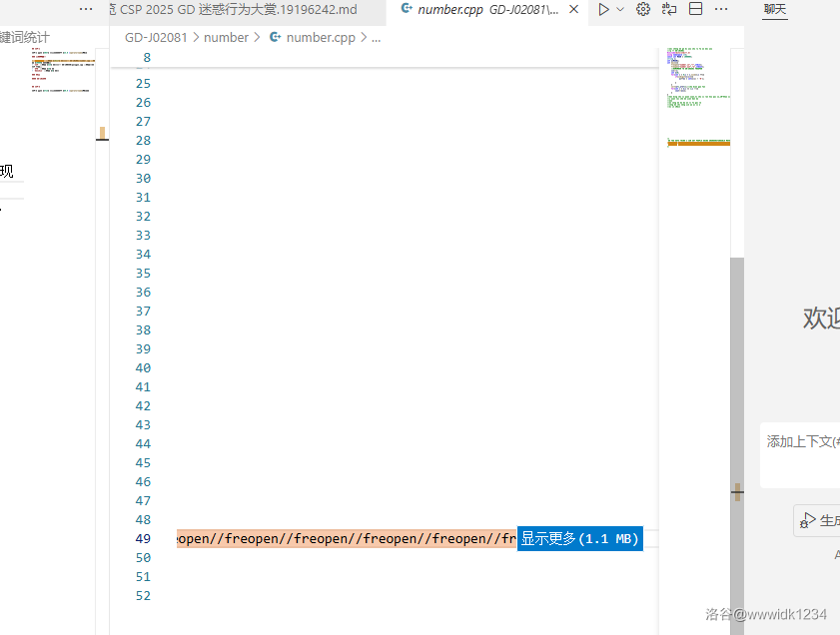
Task: Click the add context input field
Action: pyautogui.click(x=801, y=441)
